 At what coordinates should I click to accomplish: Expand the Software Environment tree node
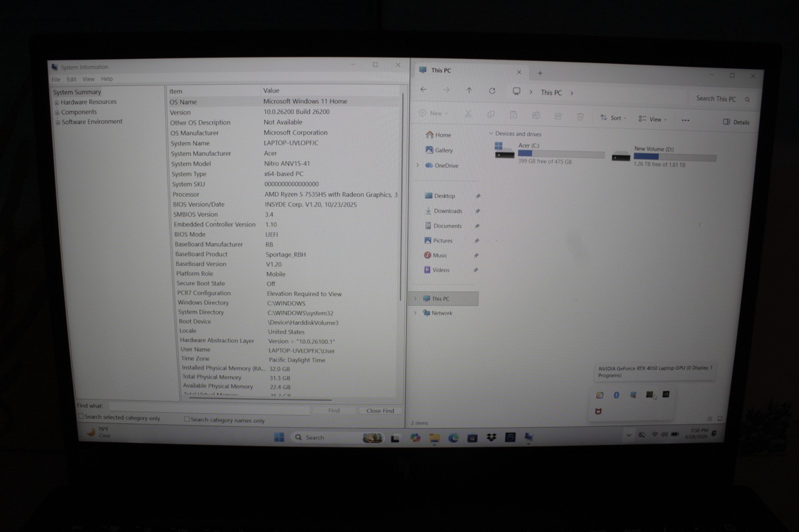coord(58,122)
